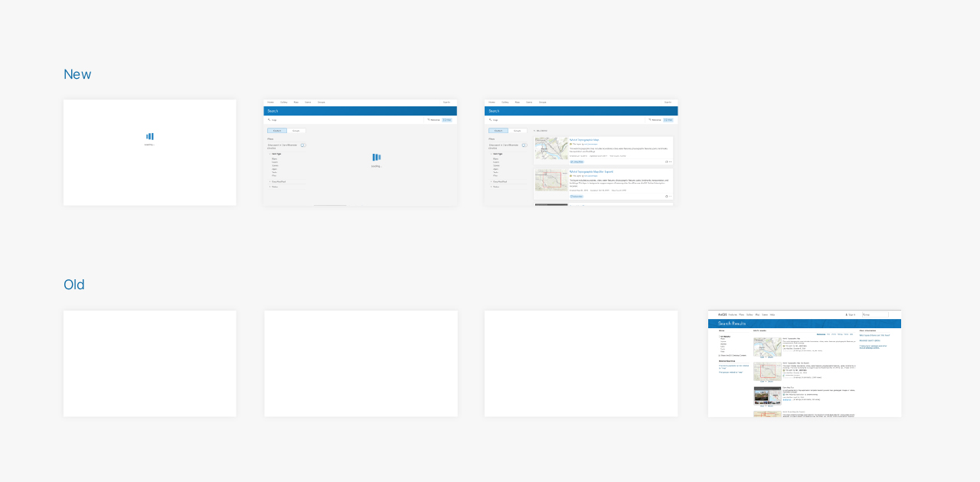The width and height of the screenshot is (980, 482).
Task: Open the New frame with filters and loading spinner
Action: (x=361, y=152)
